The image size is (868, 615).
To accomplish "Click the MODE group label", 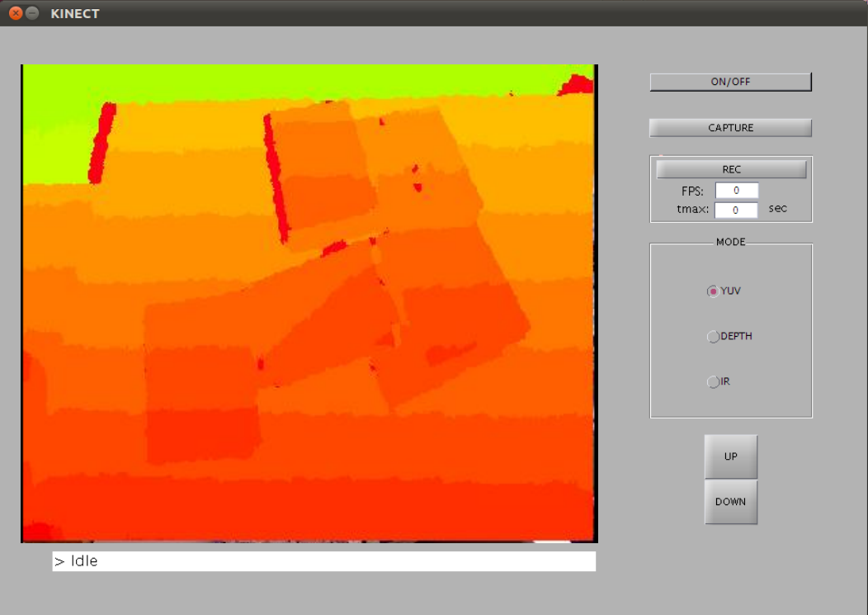I will [x=730, y=242].
